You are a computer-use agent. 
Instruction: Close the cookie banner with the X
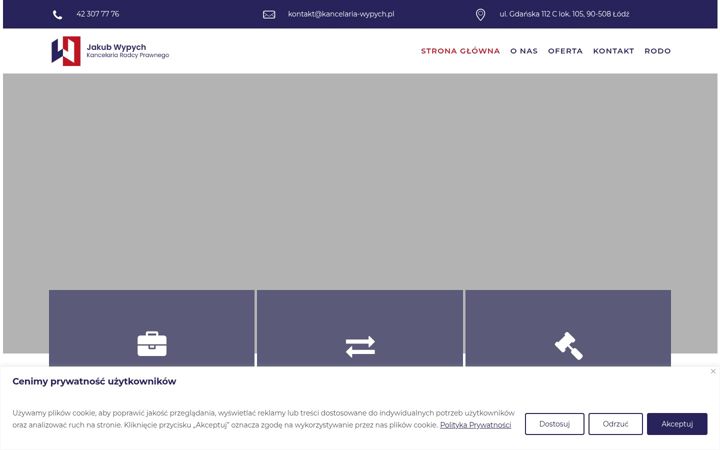coord(713,371)
